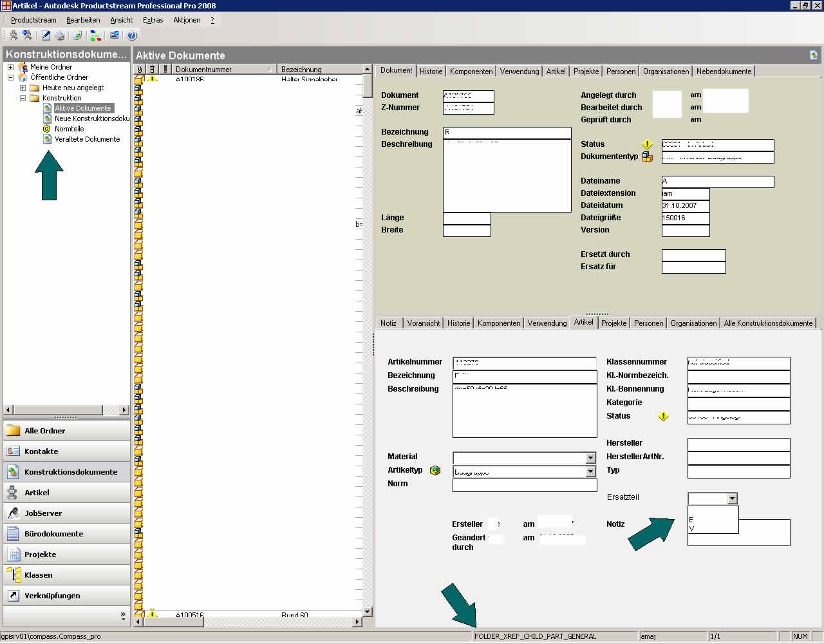
Task: Open the Projekte navigation section
Action: [66, 554]
